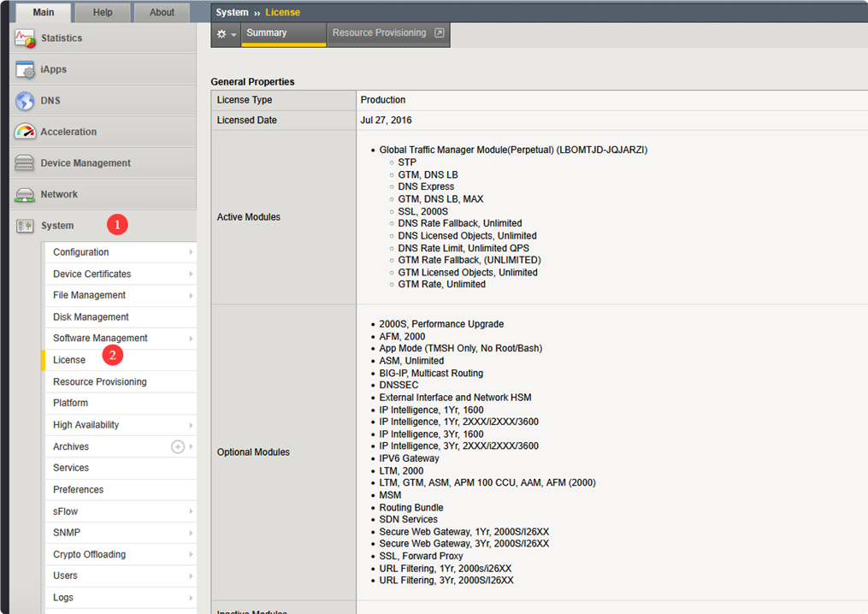Click the DNS globe icon
This screenshot has width=868, height=614.
pos(25,101)
